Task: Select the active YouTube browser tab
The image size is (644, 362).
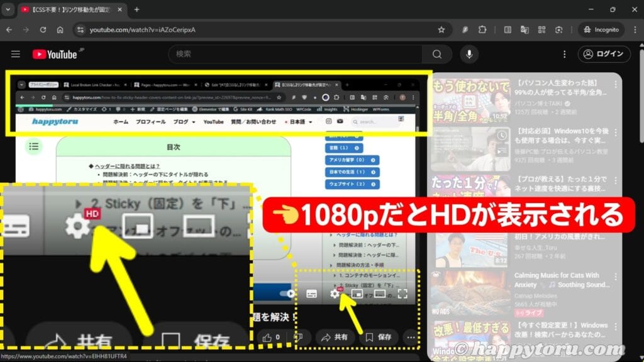Action: click(x=72, y=9)
